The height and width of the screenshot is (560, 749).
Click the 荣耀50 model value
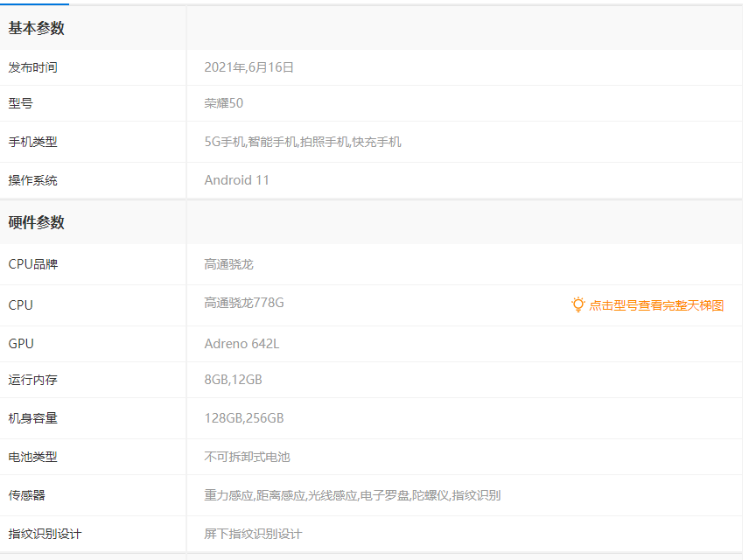224,103
